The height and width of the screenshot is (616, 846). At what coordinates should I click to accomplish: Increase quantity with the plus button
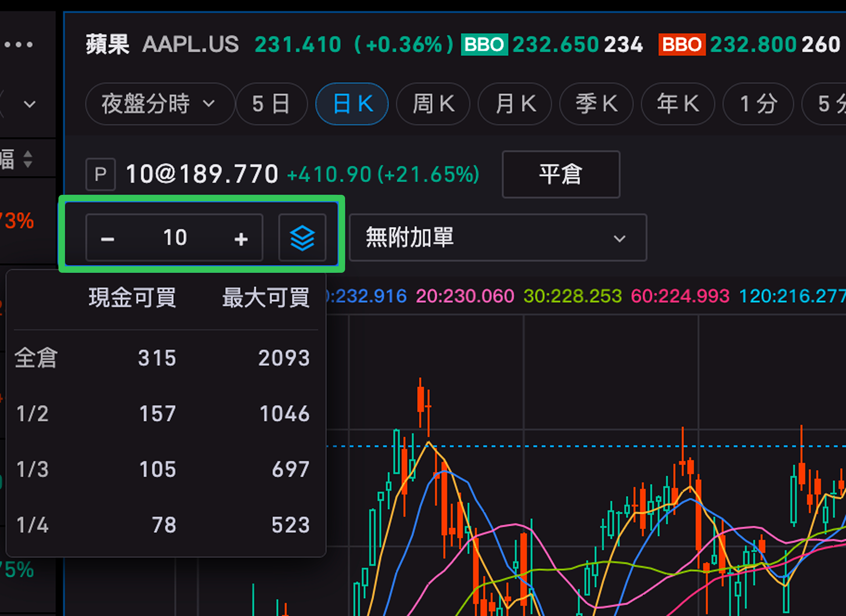tap(241, 238)
